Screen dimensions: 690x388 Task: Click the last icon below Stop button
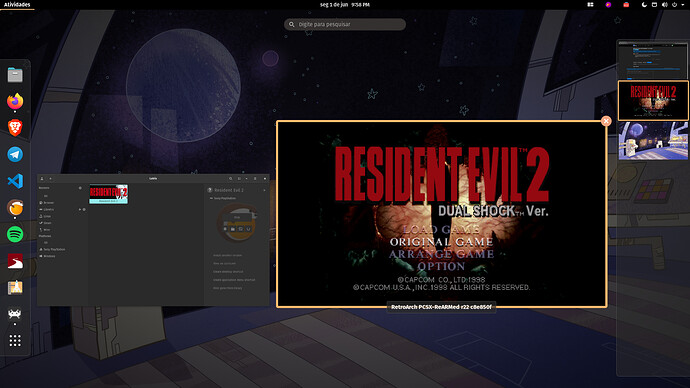(248, 229)
